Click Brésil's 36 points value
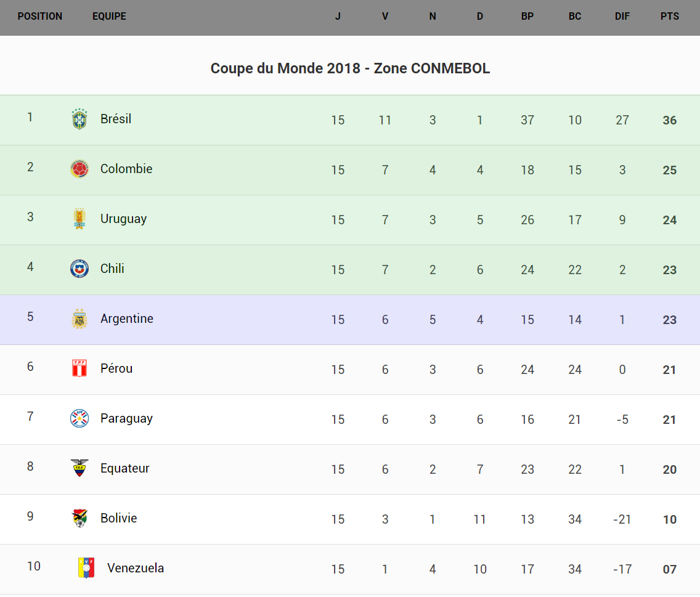This screenshot has width=700, height=597. 670,120
